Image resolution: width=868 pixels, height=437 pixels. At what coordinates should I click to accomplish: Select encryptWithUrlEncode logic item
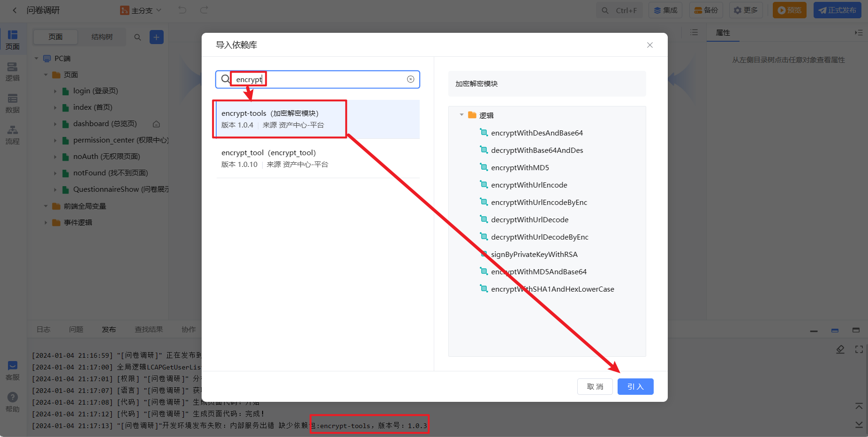(529, 185)
